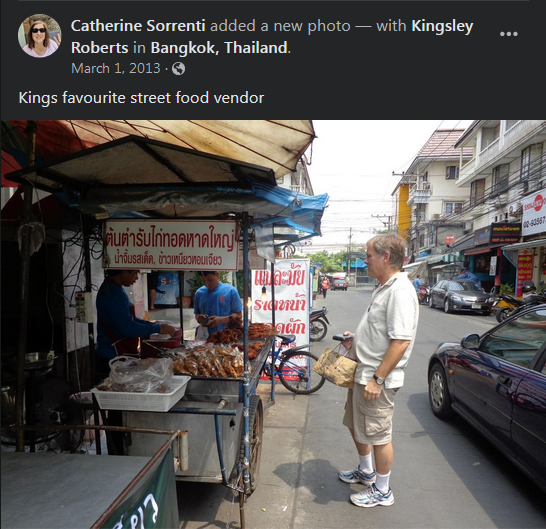Click the grey sedan parked down street
The image size is (546, 529).
[x=460, y=296]
